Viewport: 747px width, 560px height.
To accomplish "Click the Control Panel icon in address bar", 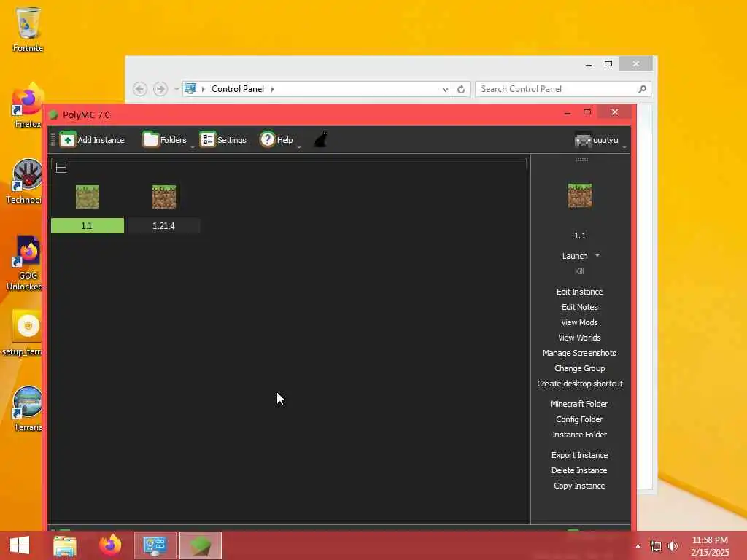I will coord(190,88).
